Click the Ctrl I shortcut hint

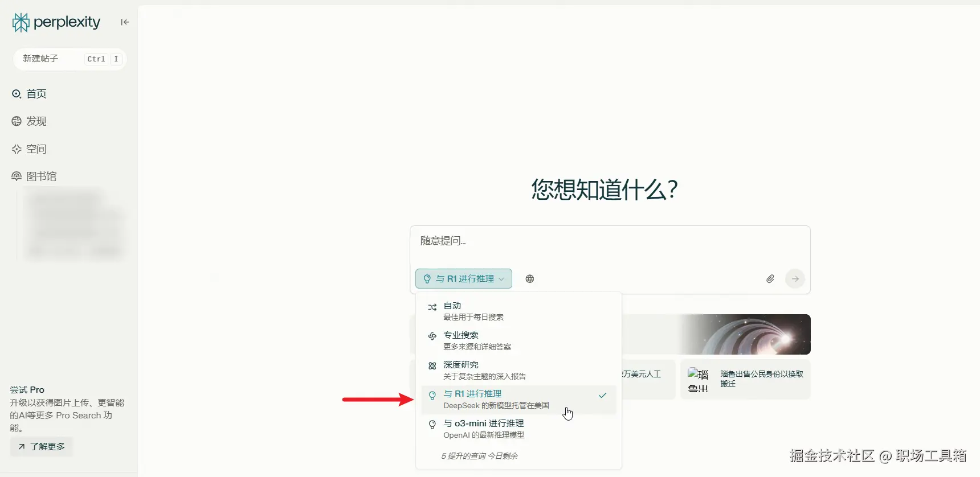pos(103,59)
